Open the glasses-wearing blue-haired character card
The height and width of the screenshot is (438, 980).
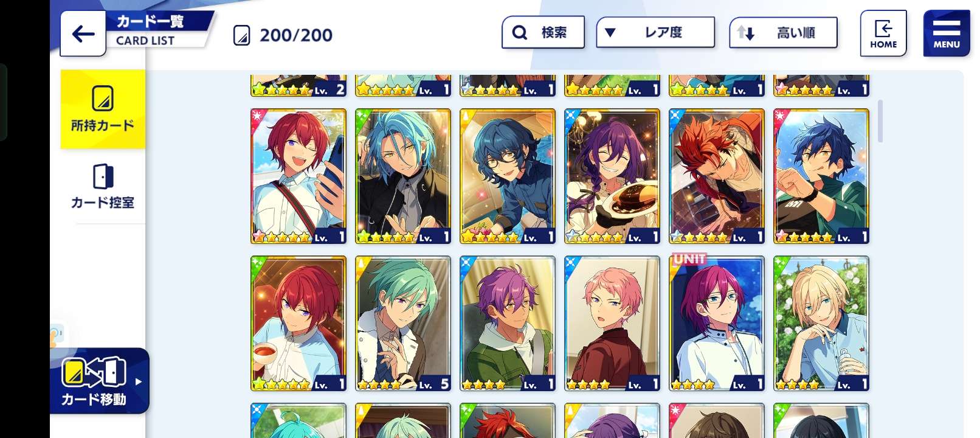coord(508,176)
